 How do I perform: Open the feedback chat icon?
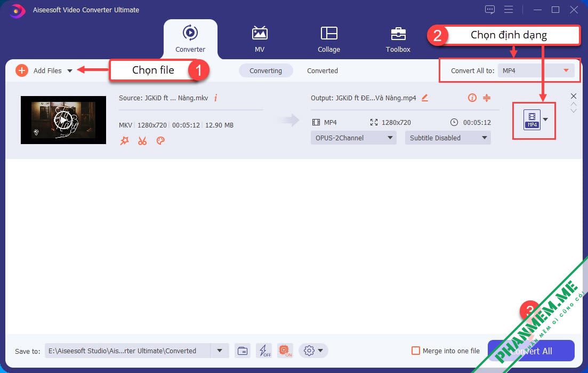click(490, 10)
